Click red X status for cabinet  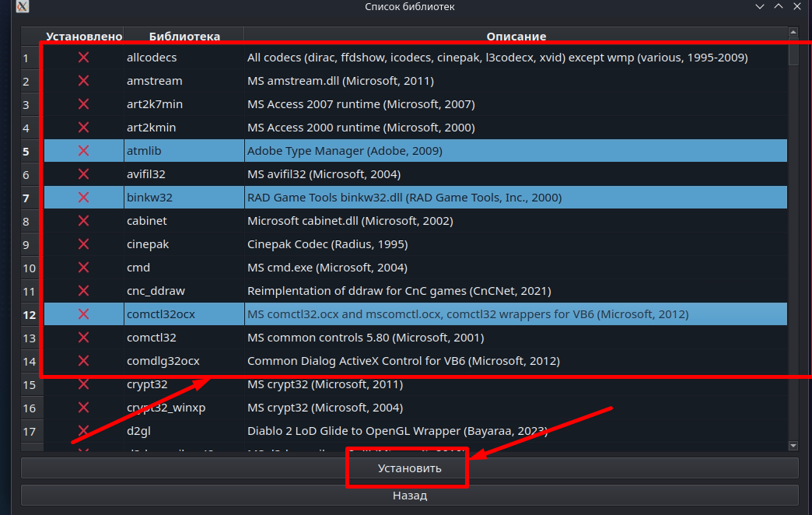tap(83, 221)
